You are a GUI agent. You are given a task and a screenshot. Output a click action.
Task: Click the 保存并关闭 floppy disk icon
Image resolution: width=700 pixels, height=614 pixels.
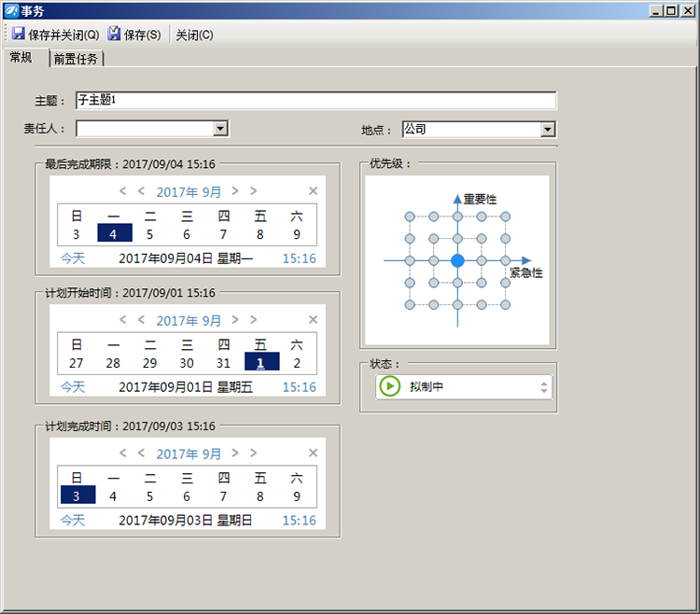click(18, 35)
